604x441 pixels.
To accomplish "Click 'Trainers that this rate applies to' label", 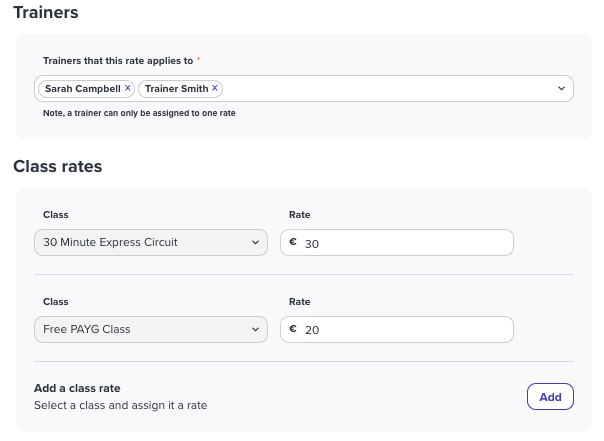I will point(118,61).
